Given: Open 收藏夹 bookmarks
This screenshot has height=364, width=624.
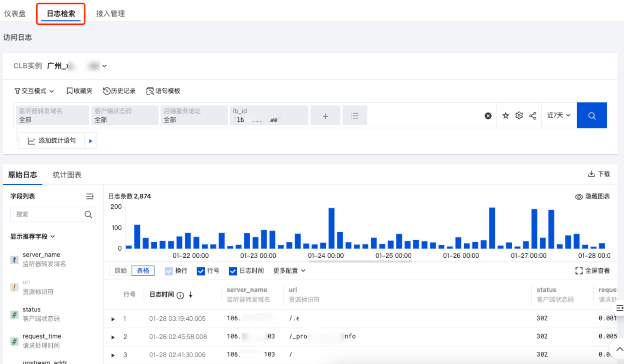Looking at the screenshot, I should (x=79, y=91).
